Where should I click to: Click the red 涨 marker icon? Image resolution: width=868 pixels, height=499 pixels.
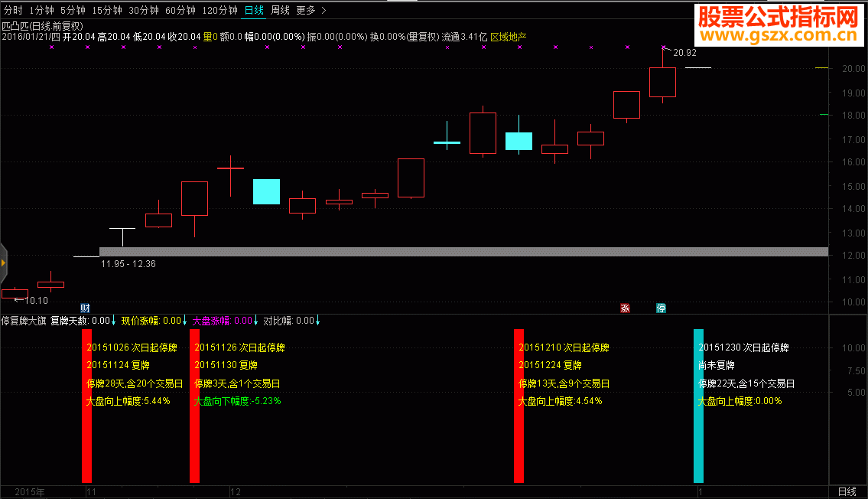625,308
